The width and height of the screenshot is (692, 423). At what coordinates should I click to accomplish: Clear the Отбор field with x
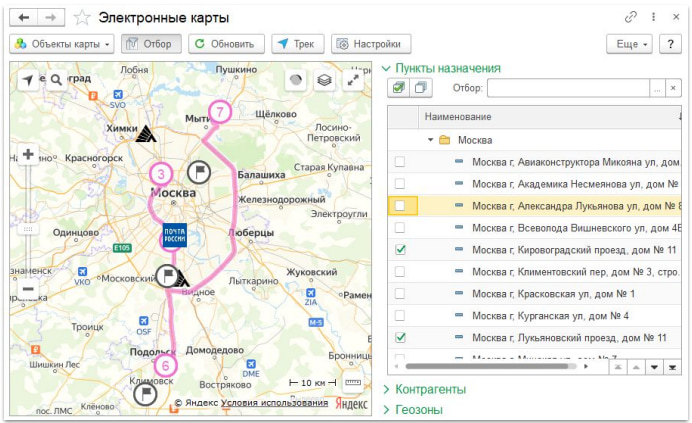click(673, 88)
